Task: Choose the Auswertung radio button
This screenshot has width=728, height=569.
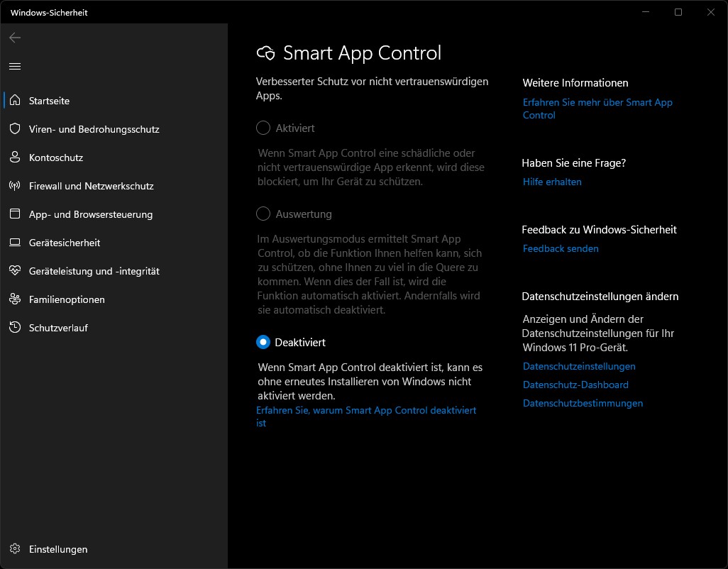Action: point(263,214)
